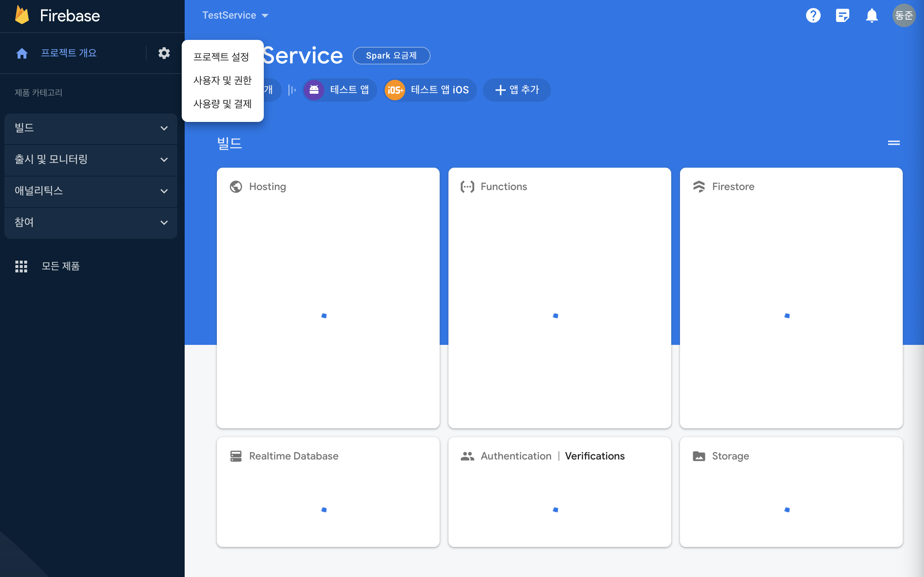
Task: Click the 앱 추가 button
Action: point(517,90)
